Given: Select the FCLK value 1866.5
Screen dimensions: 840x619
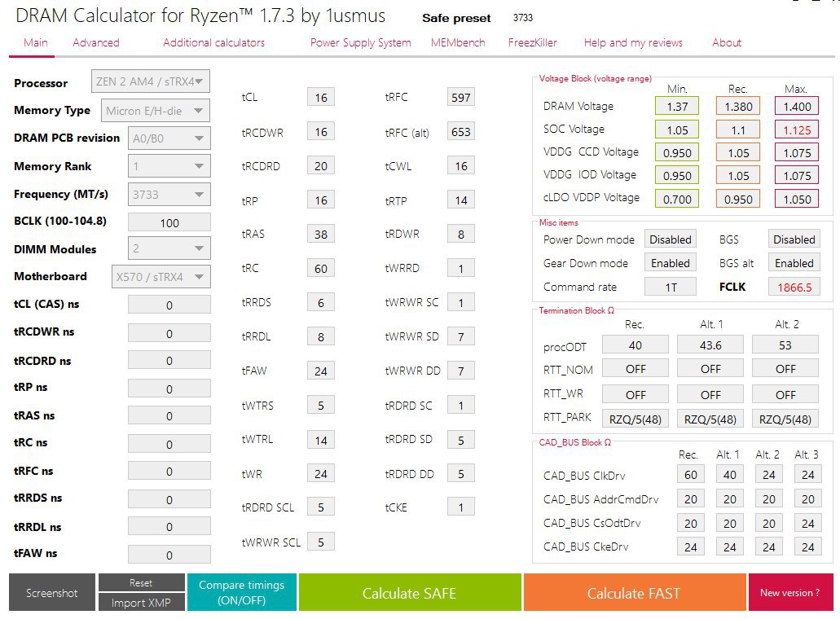Looking at the screenshot, I should (794, 287).
